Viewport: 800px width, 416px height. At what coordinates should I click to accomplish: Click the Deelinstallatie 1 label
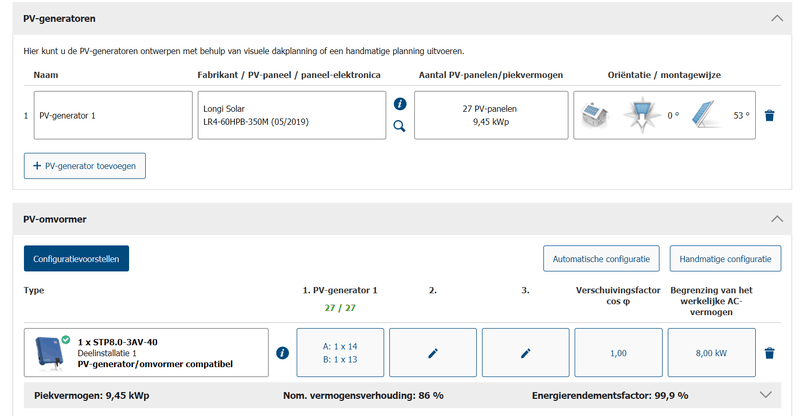(x=107, y=353)
